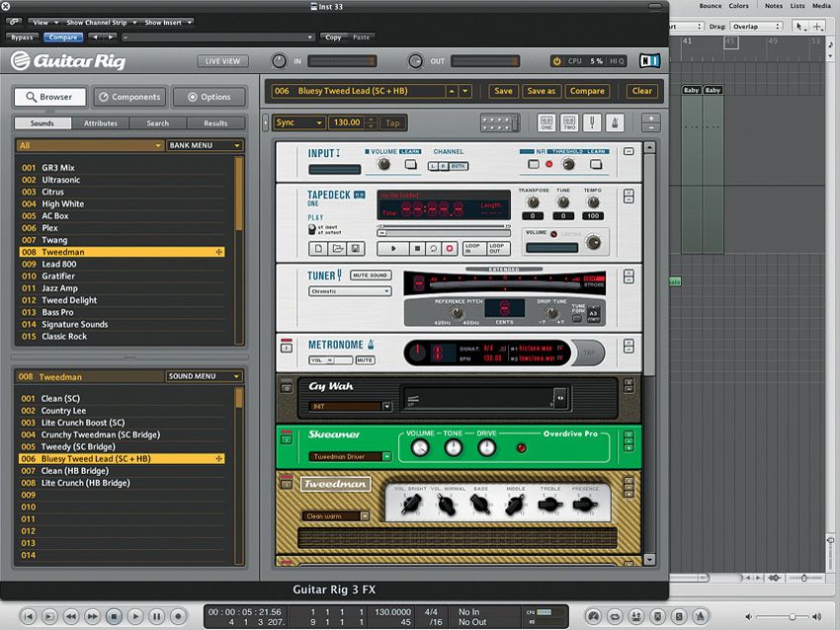
Task: Click the 130.00 tempo value field
Action: (x=347, y=122)
